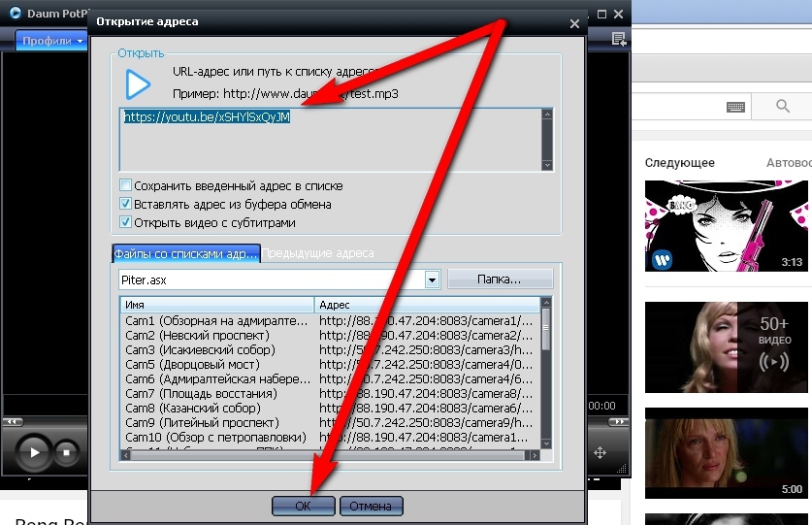Open the on-screen keyboard icon in YouTube search
Image resolution: width=812 pixels, height=525 pixels.
tap(735, 108)
